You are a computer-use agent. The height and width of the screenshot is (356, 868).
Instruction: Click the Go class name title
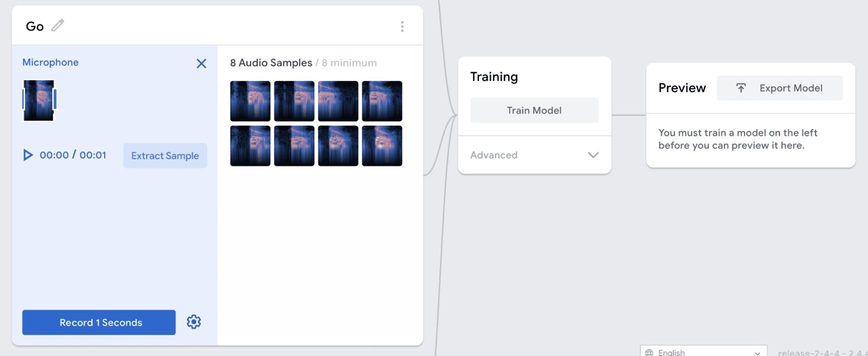click(35, 27)
